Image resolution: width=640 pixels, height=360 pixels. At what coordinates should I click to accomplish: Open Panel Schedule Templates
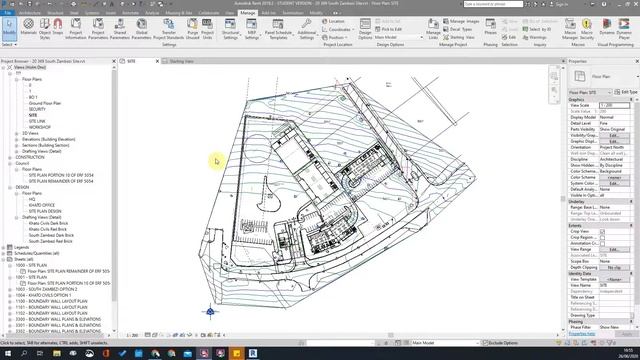(278, 29)
